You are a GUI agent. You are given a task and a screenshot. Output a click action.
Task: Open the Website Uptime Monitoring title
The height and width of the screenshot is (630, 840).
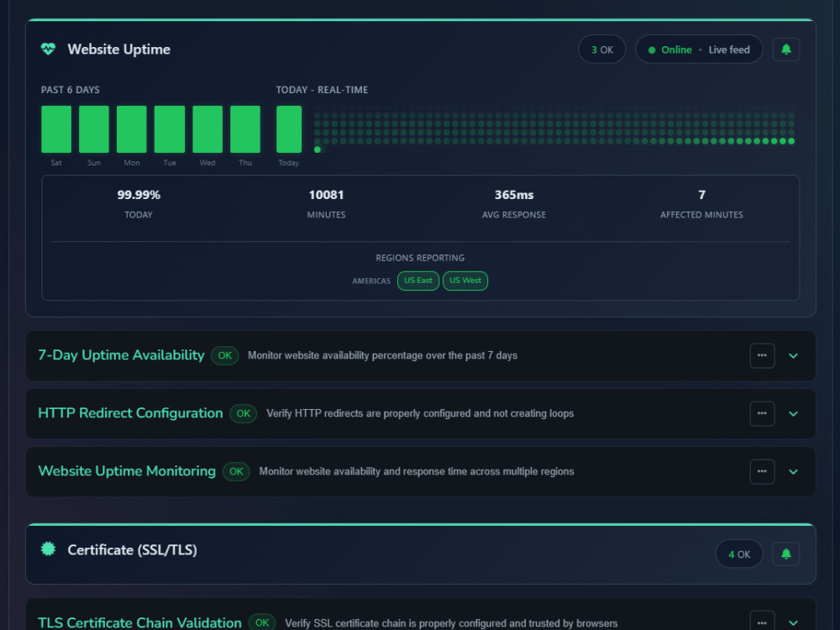click(127, 471)
